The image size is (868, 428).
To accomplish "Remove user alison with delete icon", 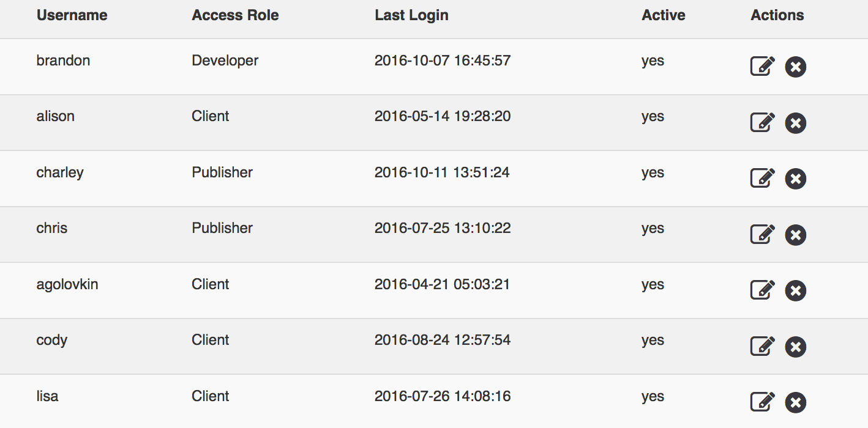I will 795,123.
